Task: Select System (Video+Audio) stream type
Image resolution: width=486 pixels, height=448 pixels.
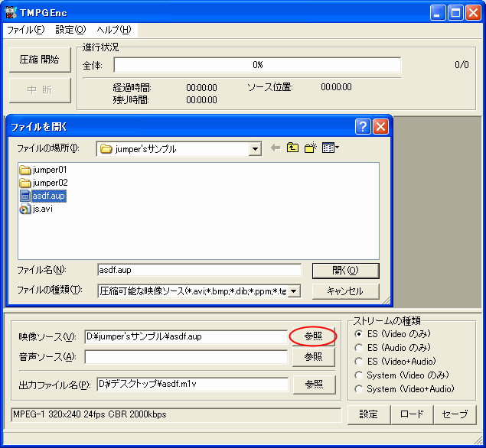Action: pos(360,389)
